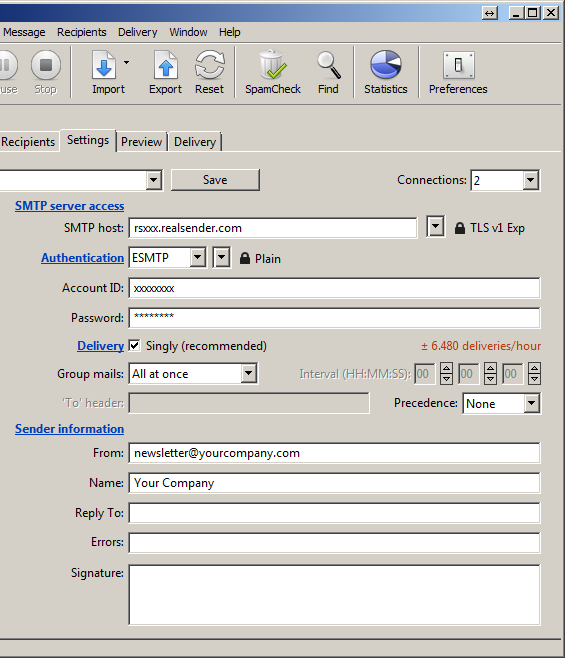Click the Account ID field
This screenshot has width=565, height=658.
[334, 288]
